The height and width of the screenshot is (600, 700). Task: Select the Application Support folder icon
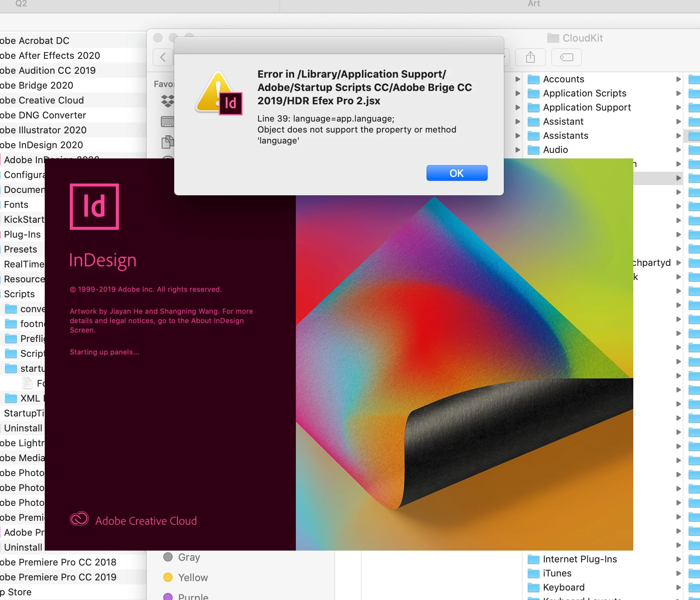point(533,107)
